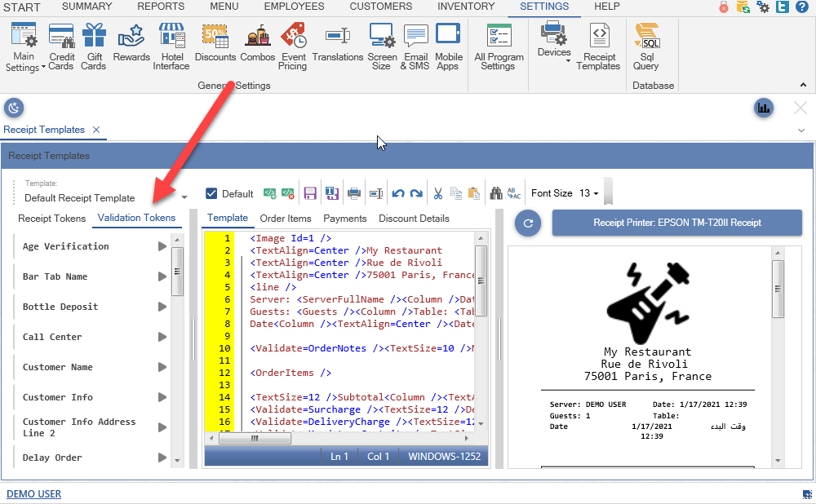Click the undo arrow icon

pos(398,193)
